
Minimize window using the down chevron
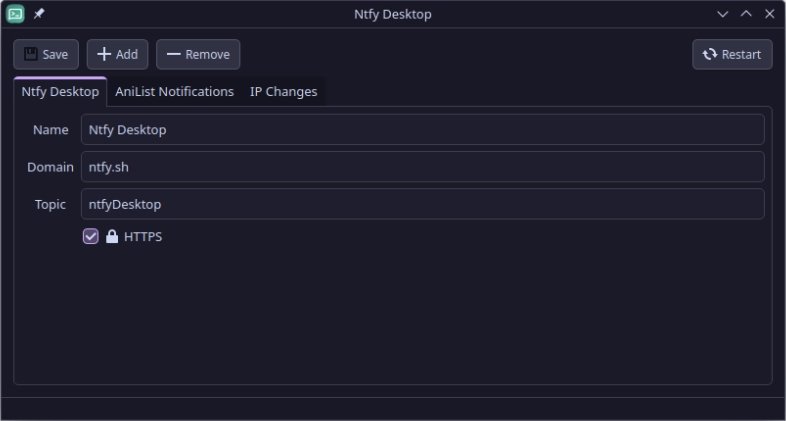point(723,14)
